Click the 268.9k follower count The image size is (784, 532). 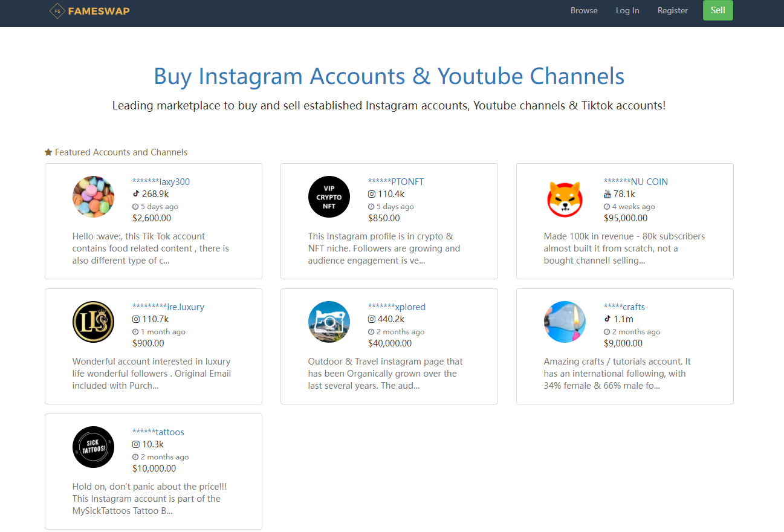pos(155,194)
